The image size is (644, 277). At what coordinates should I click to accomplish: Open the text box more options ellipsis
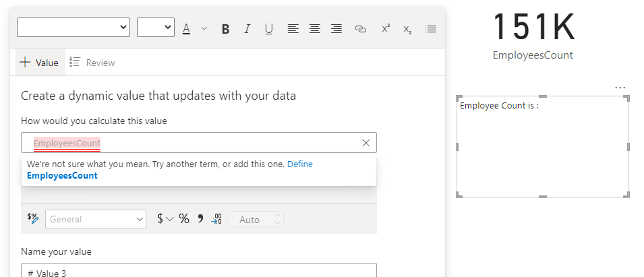620,88
